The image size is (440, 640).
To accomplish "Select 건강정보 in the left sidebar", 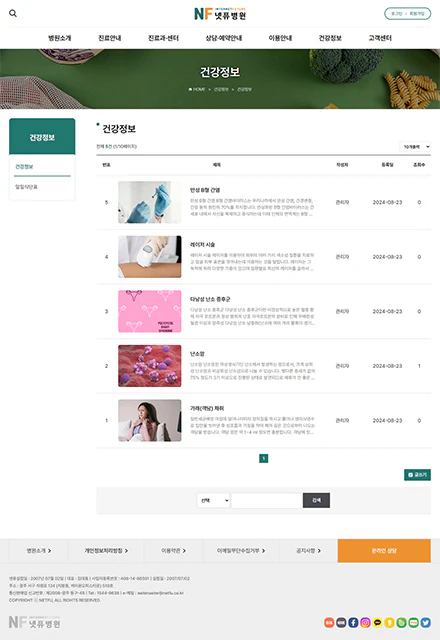I will 24,167.
